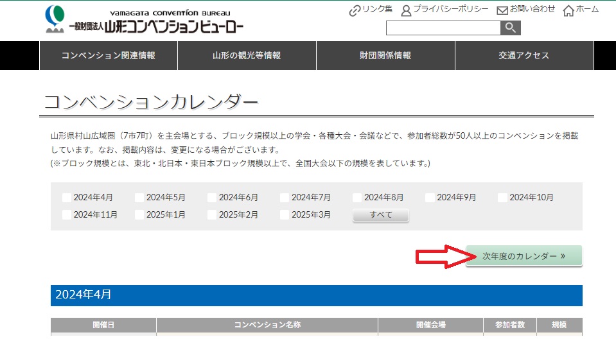This screenshot has width=616, height=364.
Task: Select the 2024年10月 checkbox
Action: point(502,198)
